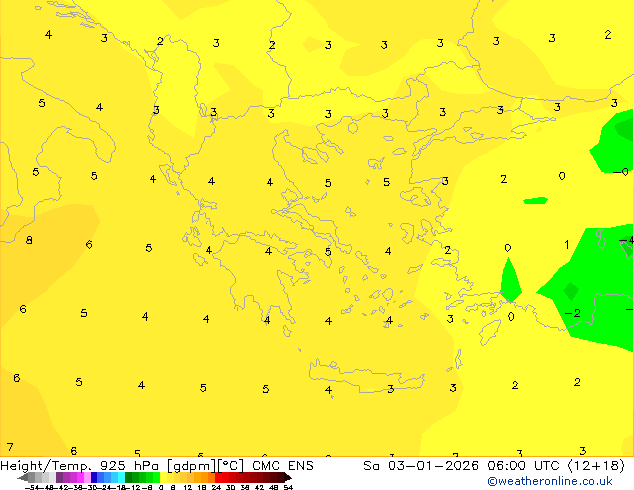Open the weatheronline.co.uk credit link
634x490 pixels.
coord(550,481)
